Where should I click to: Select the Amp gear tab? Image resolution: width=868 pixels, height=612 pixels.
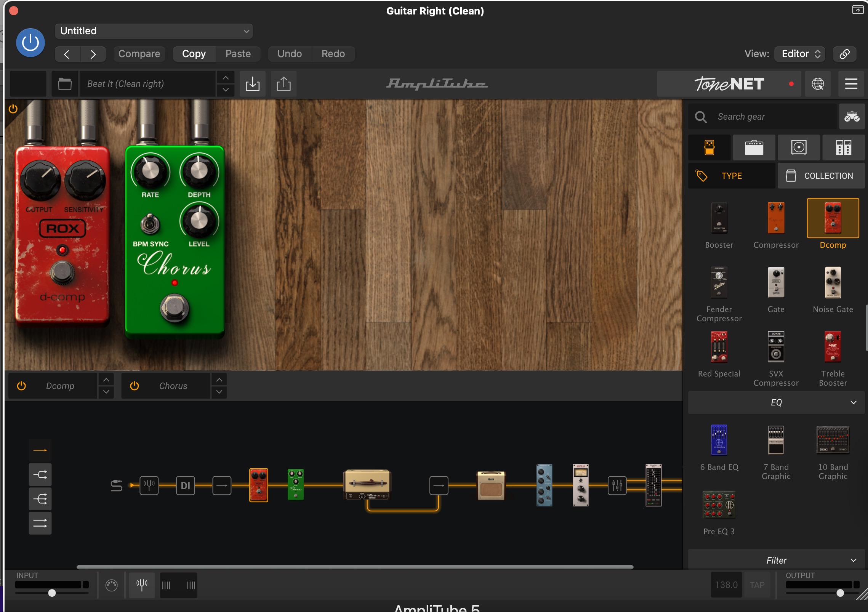click(x=754, y=147)
